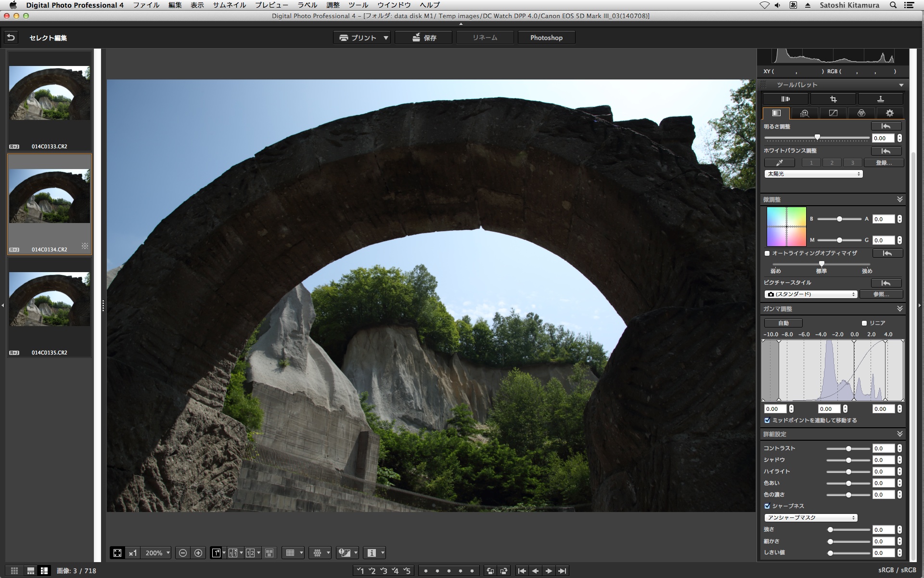Screen dimensions: 924x578
Task: Click the zoom in magnifier plus button
Action: coord(198,553)
